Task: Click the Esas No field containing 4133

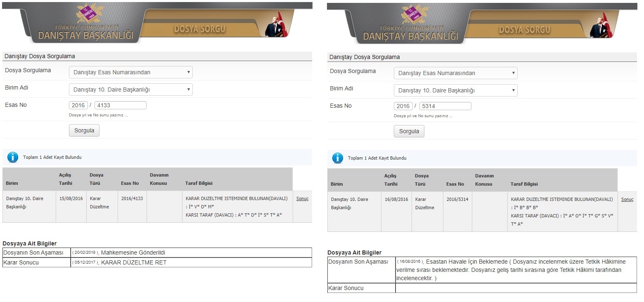Action: [120, 105]
